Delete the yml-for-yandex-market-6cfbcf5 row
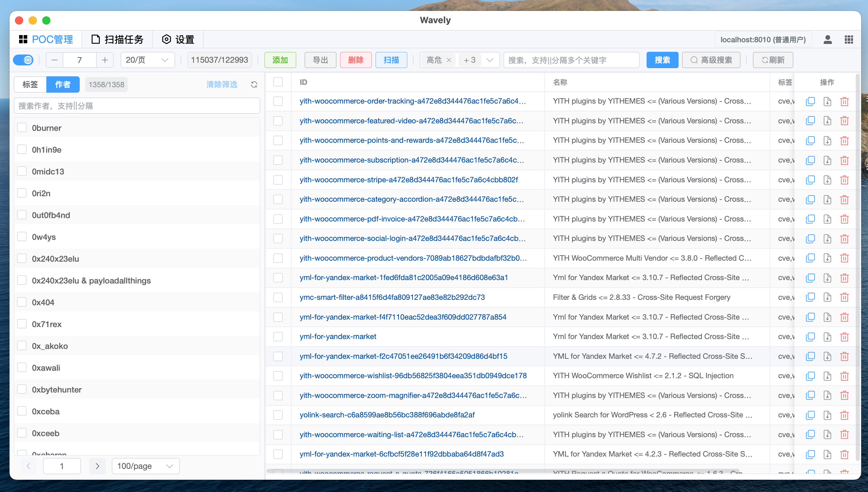868x492 pixels. (844, 454)
